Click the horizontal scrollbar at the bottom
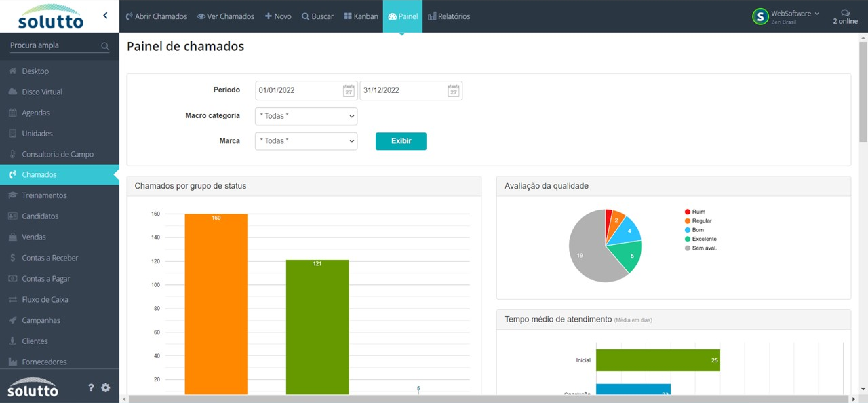 click(489, 399)
